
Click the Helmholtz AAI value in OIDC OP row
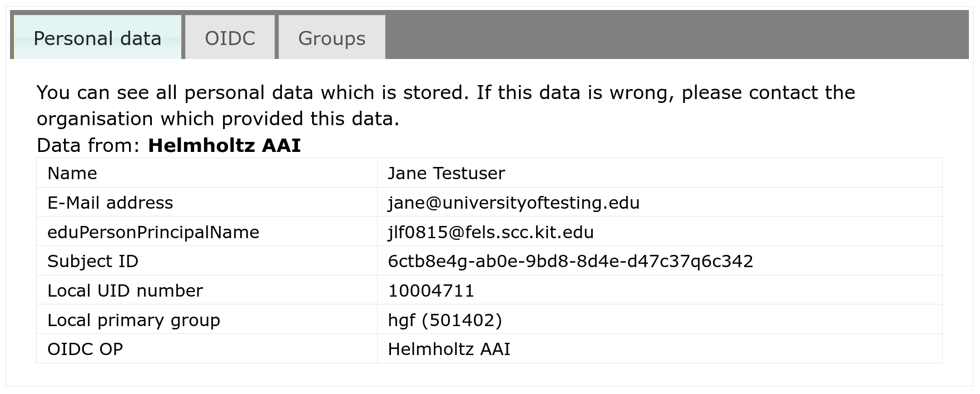pos(449,349)
